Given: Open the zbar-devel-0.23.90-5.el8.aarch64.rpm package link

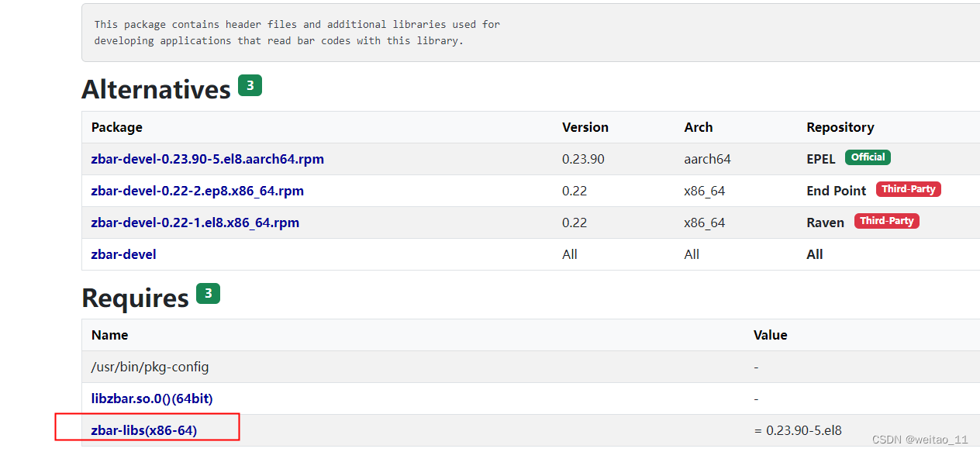Looking at the screenshot, I should [x=207, y=159].
